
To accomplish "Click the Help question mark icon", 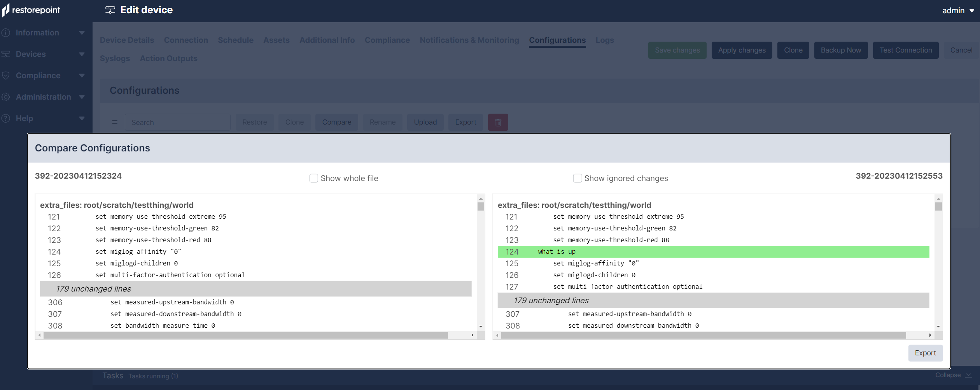I will click(x=6, y=118).
